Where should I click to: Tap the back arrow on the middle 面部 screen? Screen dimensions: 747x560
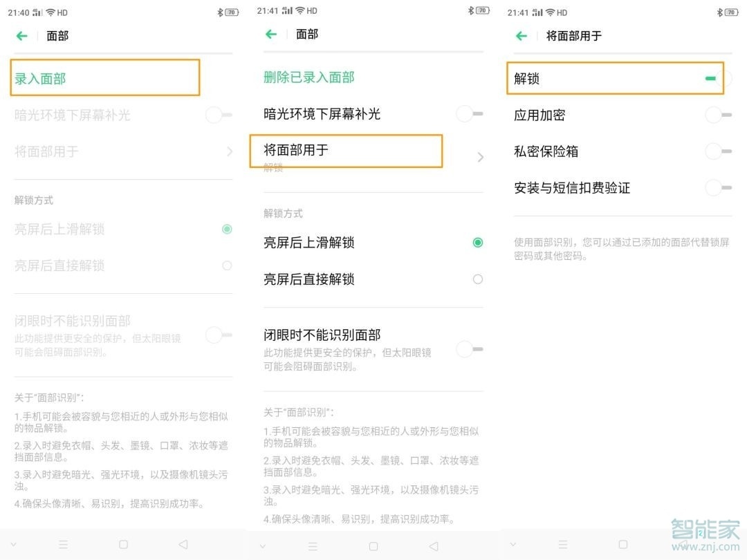[270, 34]
